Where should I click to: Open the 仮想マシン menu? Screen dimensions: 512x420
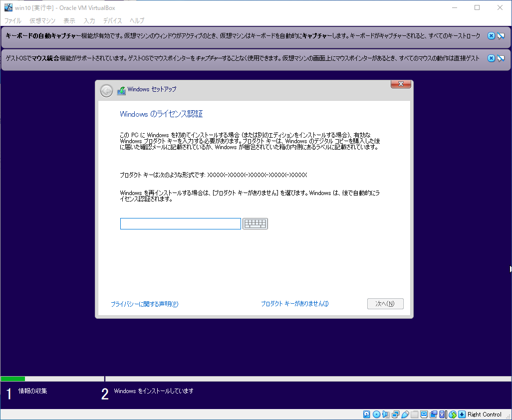click(42, 20)
